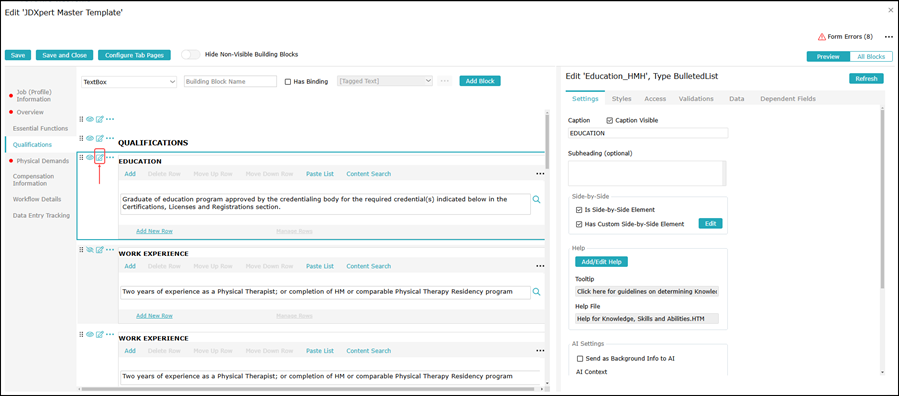Open edit pencil of the QUALIFICATIONS block
Viewport: 899px width, 396px height.
click(x=100, y=138)
